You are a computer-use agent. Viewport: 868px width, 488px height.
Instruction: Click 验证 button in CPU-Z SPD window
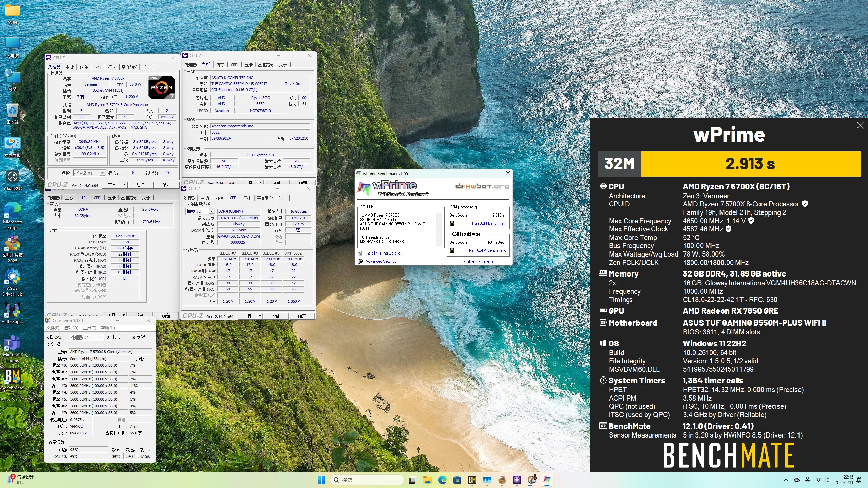click(x=276, y=316)
